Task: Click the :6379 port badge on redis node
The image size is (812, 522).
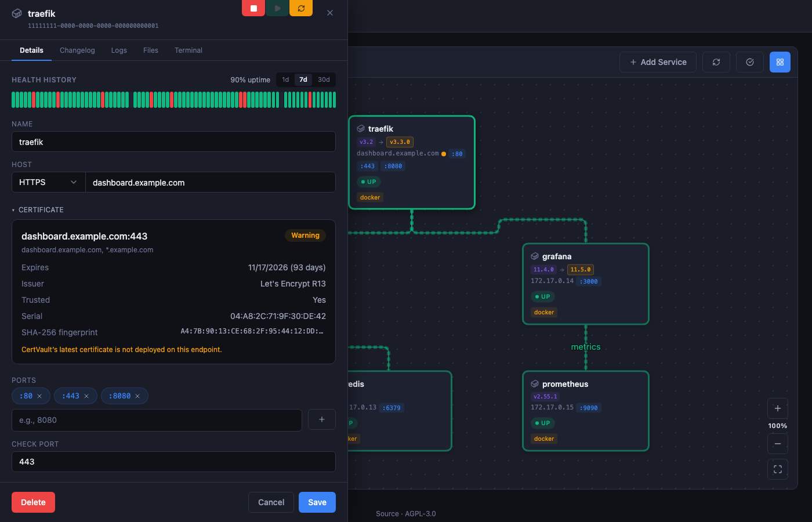Action: [392, 408]
